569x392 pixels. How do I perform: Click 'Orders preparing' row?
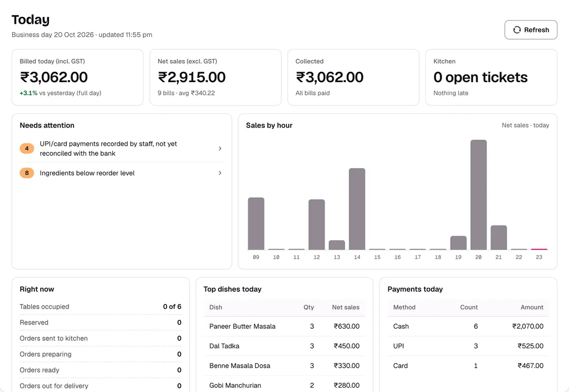tap(101, 354)
